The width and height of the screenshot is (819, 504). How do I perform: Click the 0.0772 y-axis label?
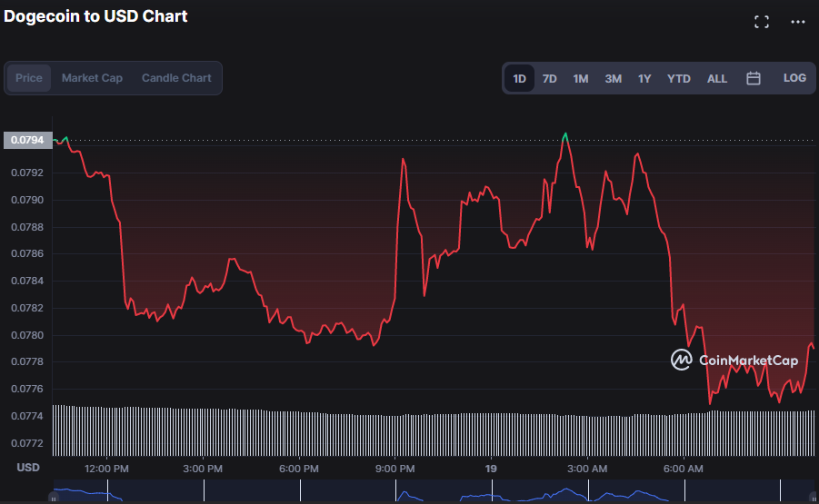[27, 443]
